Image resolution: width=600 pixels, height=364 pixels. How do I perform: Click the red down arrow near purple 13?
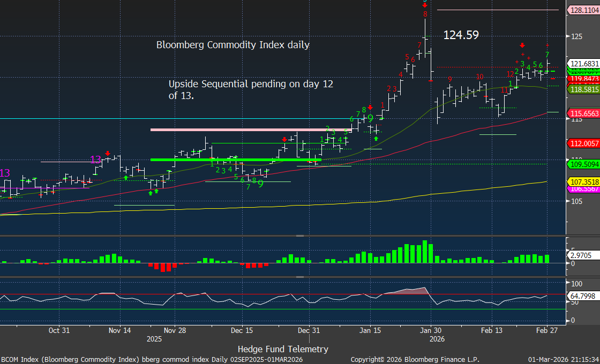(x=107, y=153)
